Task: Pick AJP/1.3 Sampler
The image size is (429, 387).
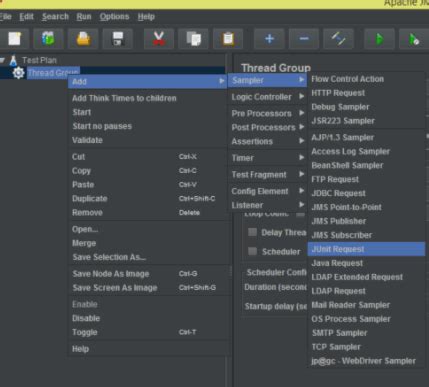Action: pyautogui.click(x=366, y=137)
